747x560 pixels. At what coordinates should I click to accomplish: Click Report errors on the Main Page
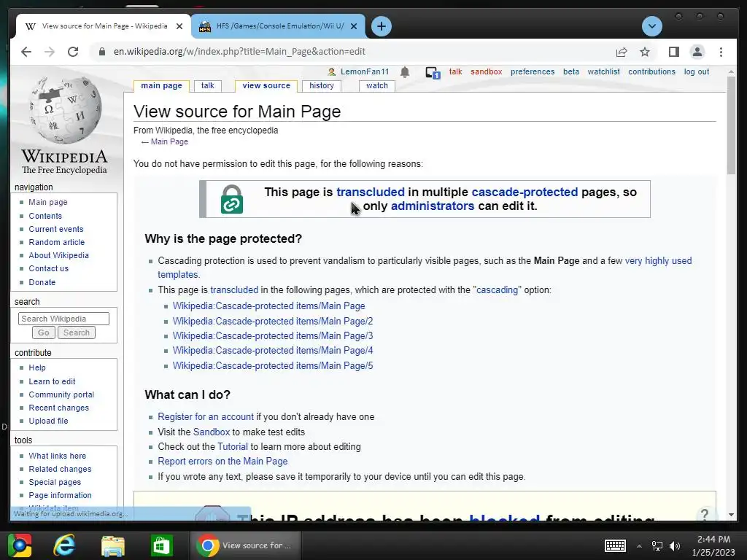[222, 462]
